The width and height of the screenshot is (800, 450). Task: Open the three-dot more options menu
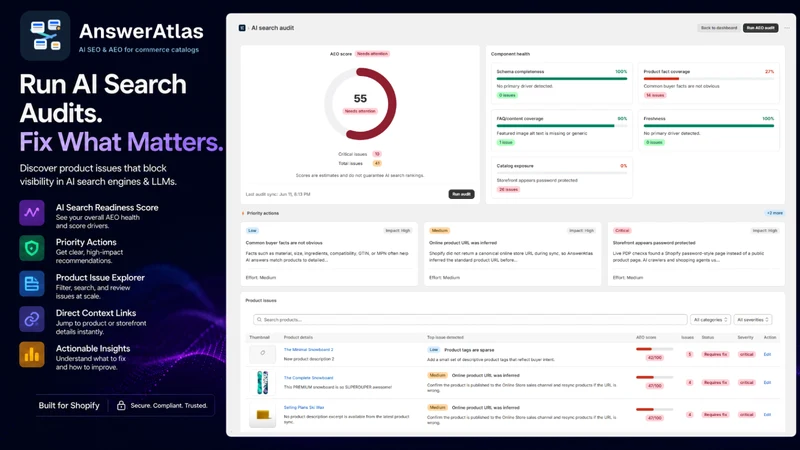tap(787, 28)
